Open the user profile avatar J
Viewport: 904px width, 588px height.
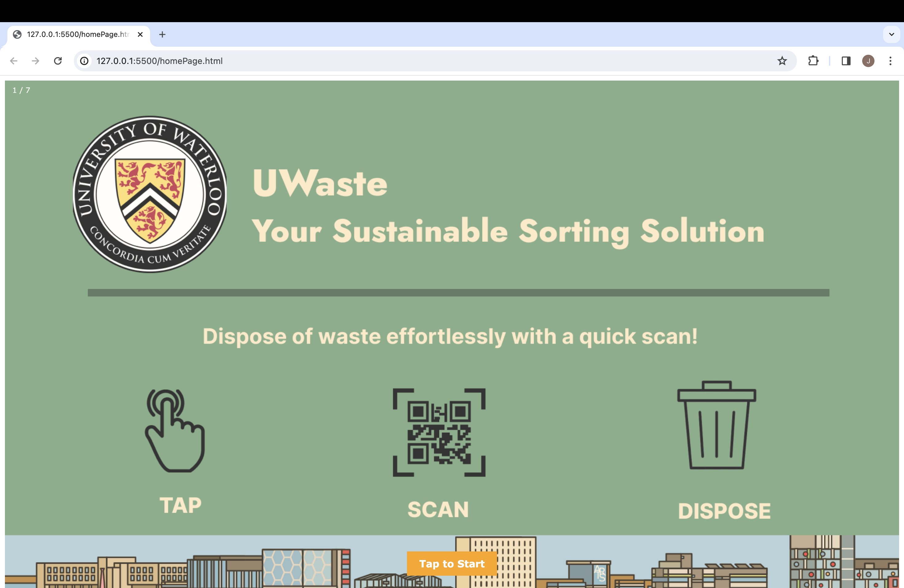coord(868,61)
